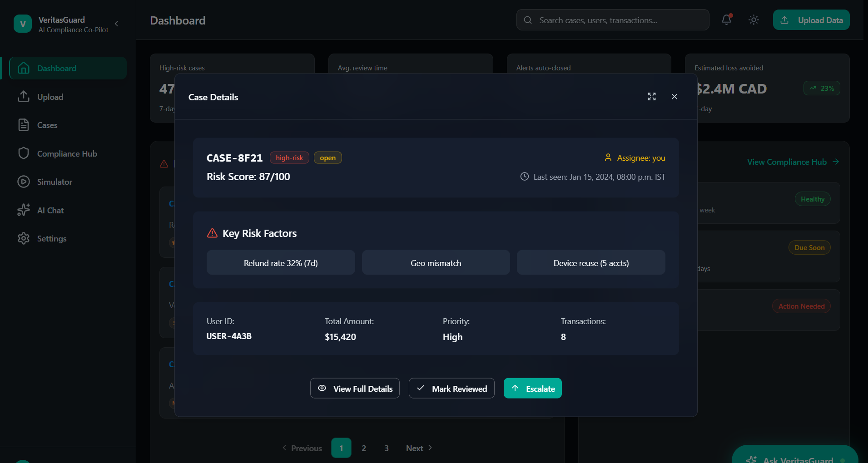Viewport: 868px width, 463px height.
Task: Select pagination page 2
Action: click(364, 448)
